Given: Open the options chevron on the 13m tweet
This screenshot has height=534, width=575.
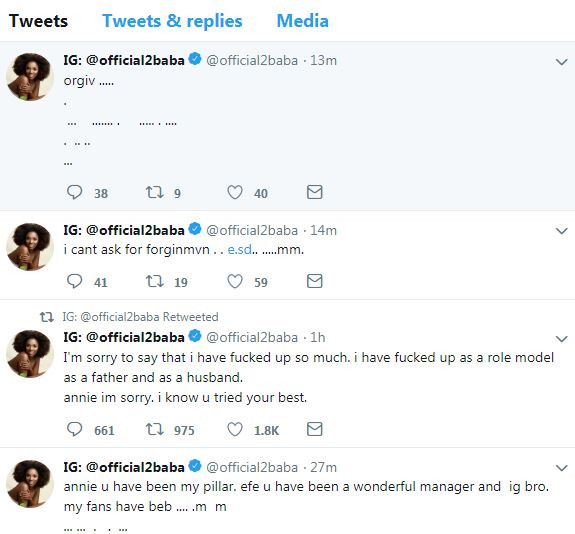Looking at the screenshot, I should [561, 62].
